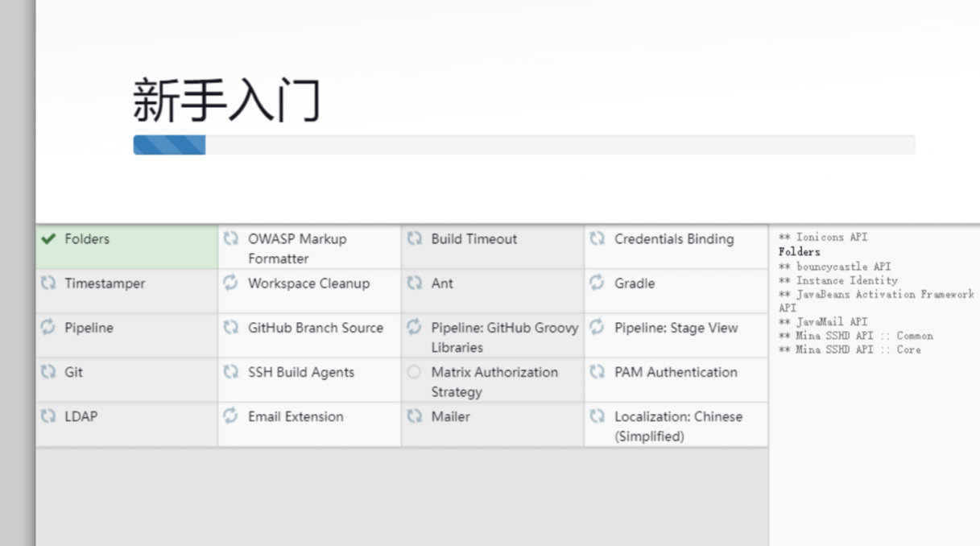Click the Credentials Binding plugin name
Image resolution: width=980 pixels, height=546 pixels.
pos(674,239)
